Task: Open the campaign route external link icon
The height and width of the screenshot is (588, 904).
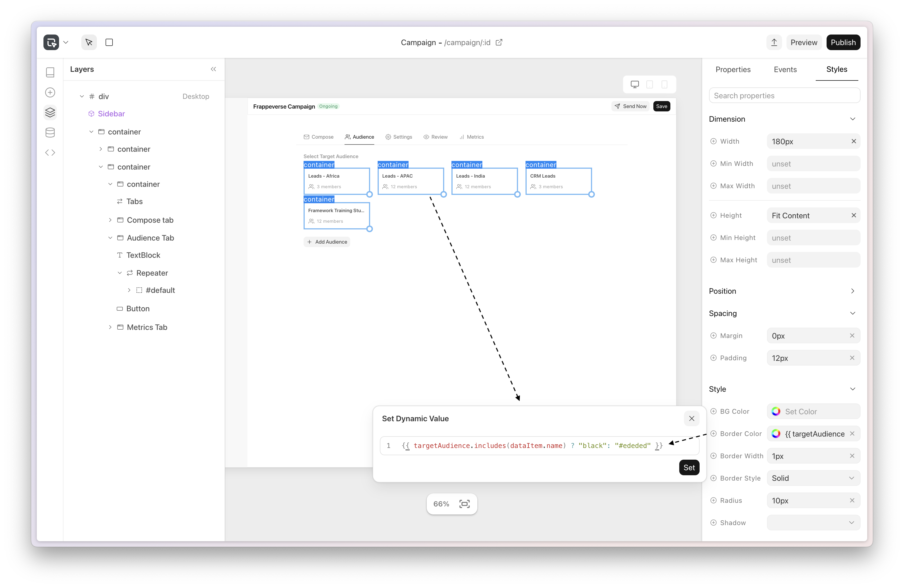Action: (x=499, y=43)
